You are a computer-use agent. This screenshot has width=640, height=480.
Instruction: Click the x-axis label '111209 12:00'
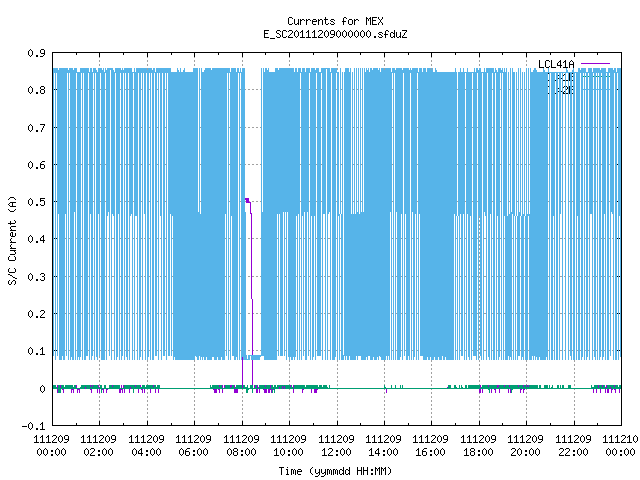click(x=336, y=446)
